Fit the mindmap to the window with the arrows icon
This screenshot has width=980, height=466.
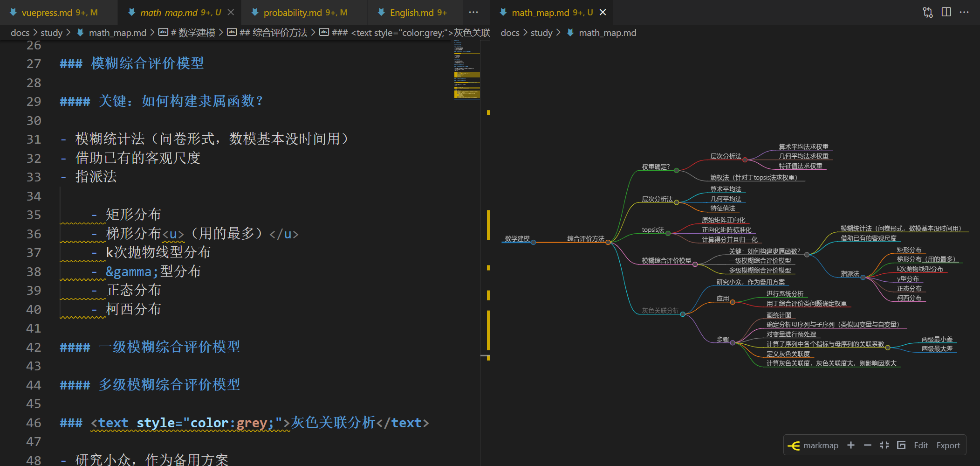pos(884,445)
